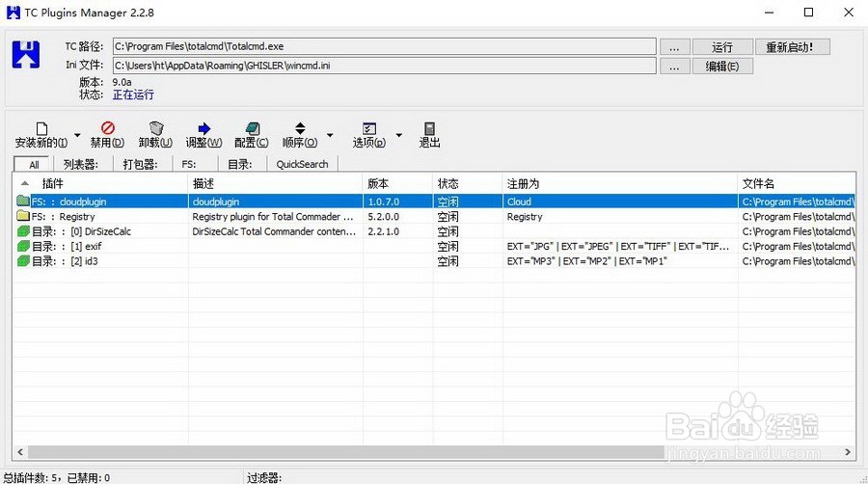Switch to the QuickSearch tab
Screen dimensions: 868x484
(302, 164)
